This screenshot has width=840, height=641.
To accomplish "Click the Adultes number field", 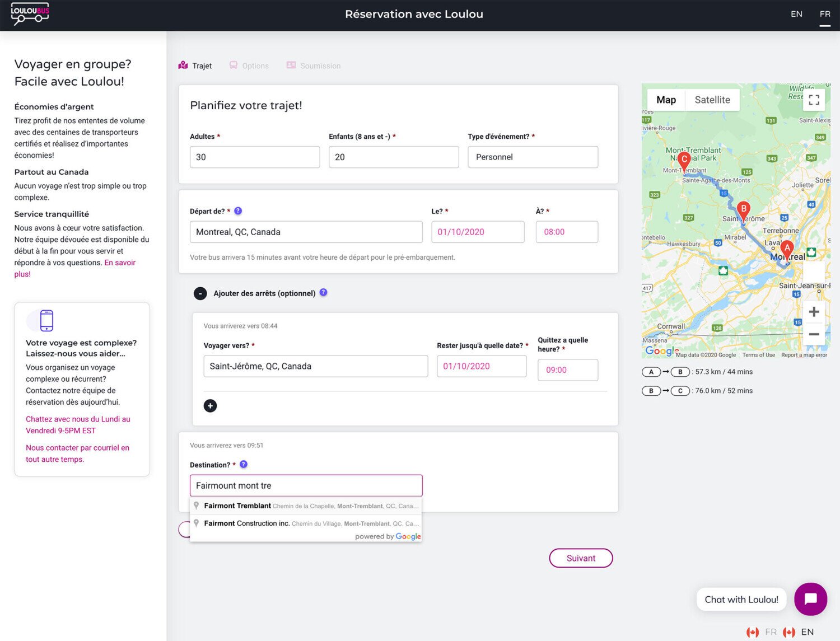I will click(255, 157).
